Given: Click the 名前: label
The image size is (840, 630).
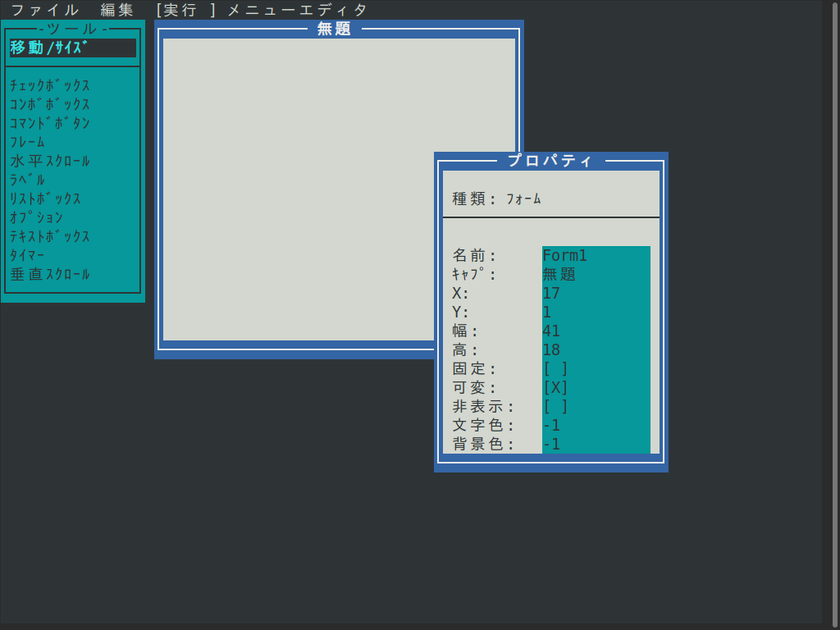Looking at the screenshot, I should pos(475,256).
